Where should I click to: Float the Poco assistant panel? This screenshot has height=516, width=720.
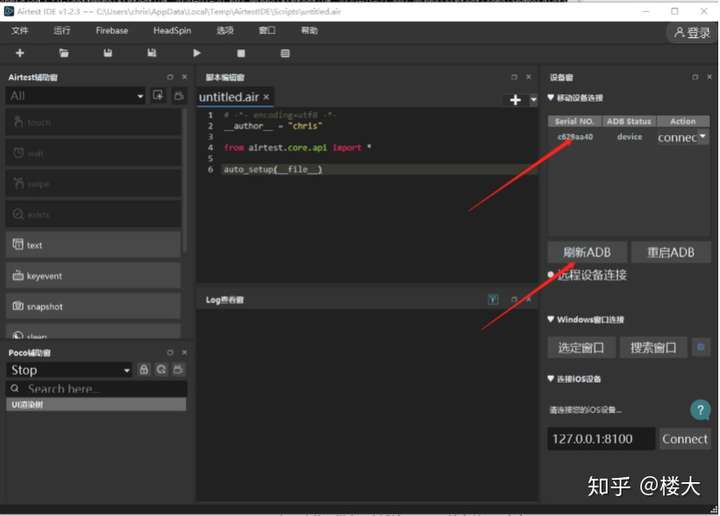[170, 353]
